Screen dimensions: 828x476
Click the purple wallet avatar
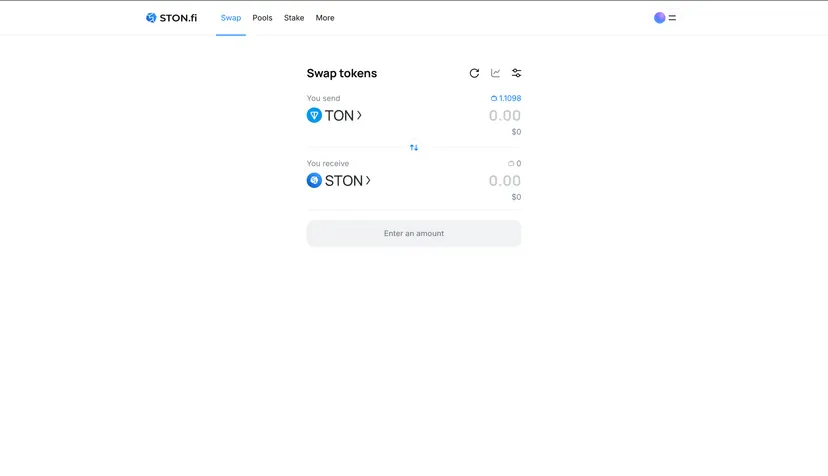coord(660,18)
